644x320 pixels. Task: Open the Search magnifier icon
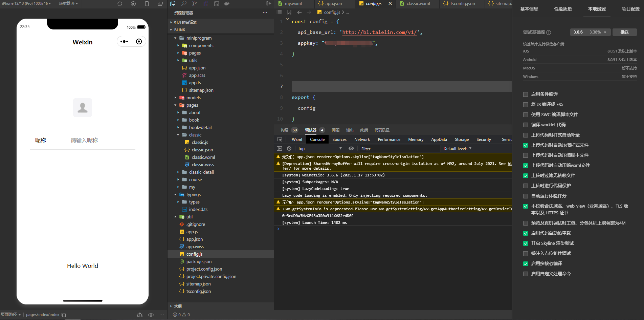click(x=184, y=3)
